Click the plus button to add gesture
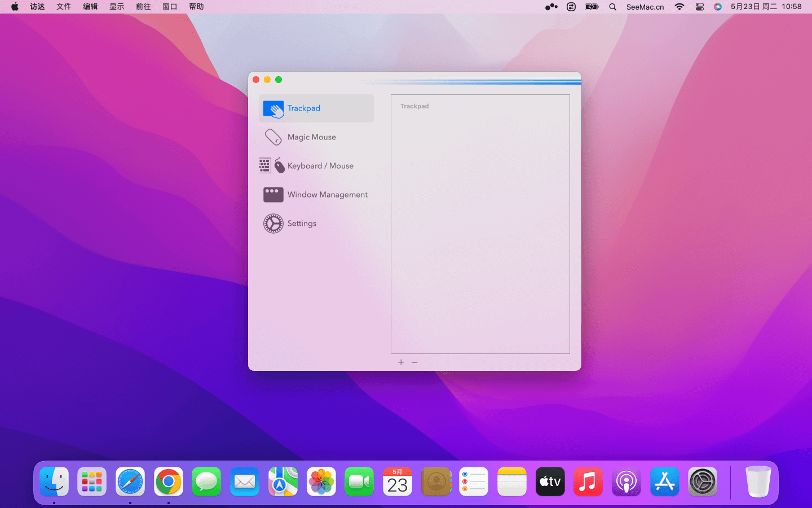Viewport: 812px width, 508px height. coord(401,362)
